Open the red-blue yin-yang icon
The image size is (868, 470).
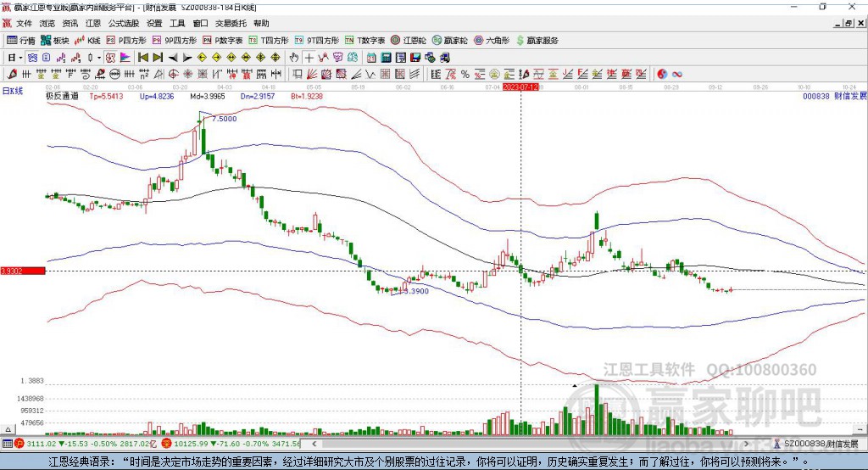662,75
